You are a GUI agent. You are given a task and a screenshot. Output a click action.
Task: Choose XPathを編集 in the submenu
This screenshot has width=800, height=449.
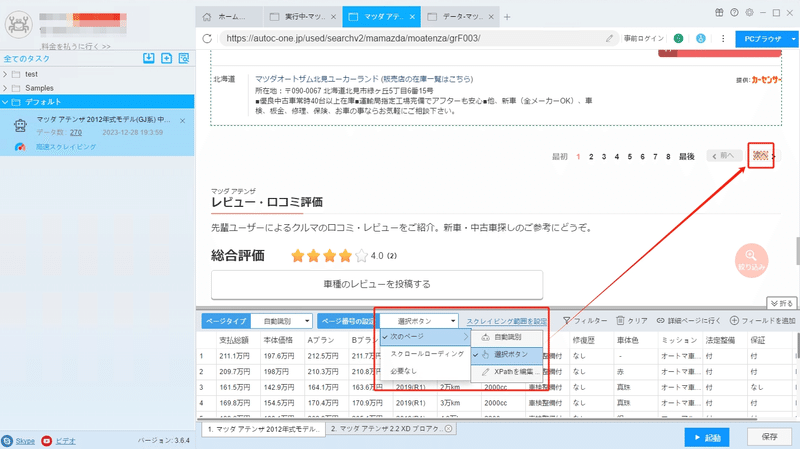[506, 372]
